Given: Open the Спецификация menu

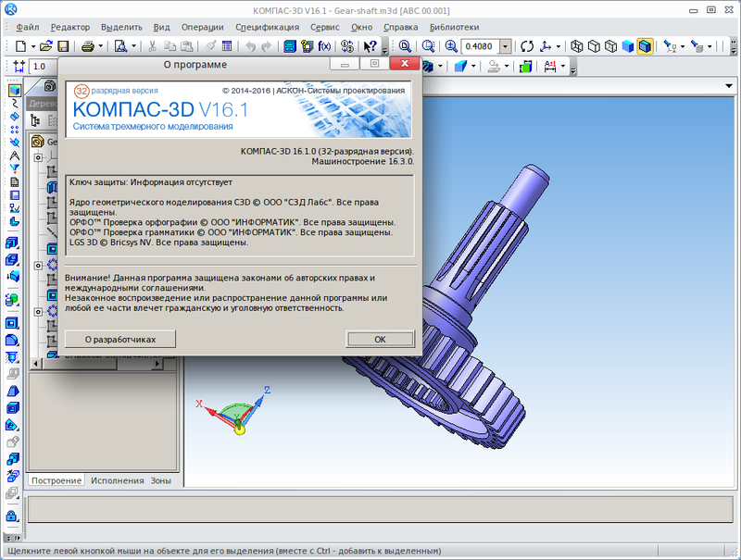Looking at the screenshot, I should (267, 28).
